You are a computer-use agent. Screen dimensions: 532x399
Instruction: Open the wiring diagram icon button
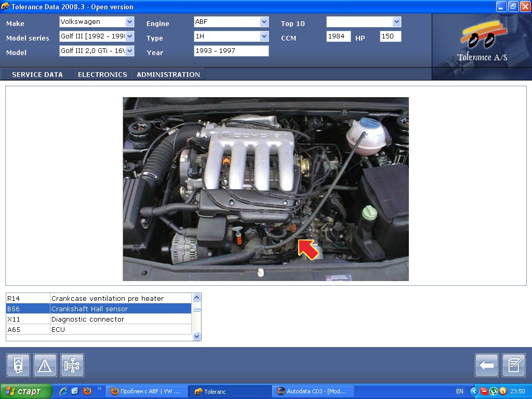(72, 365)
